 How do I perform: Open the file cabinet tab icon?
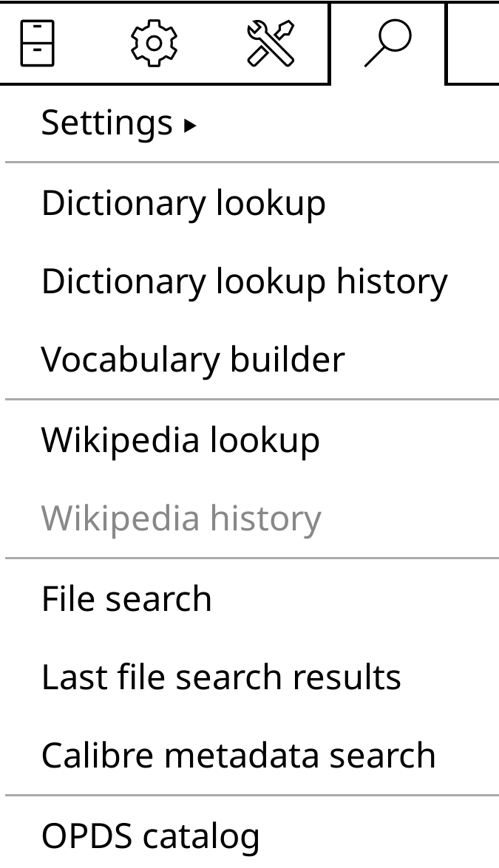(37, 43)
